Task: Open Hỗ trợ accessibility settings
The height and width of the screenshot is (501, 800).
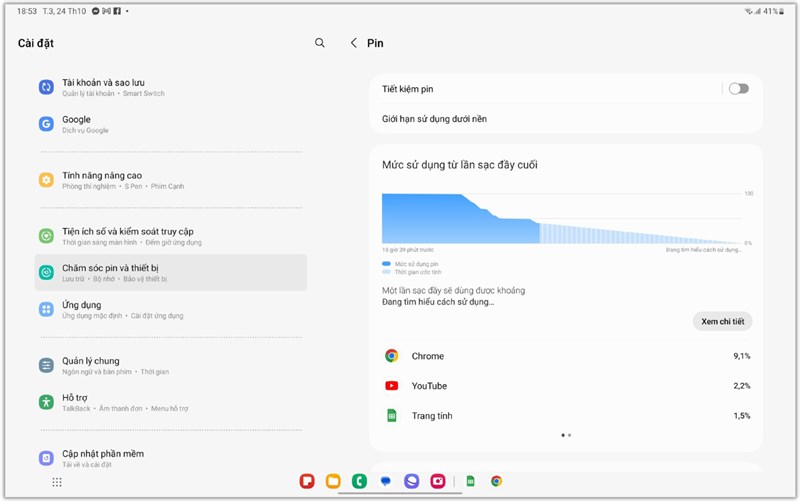Action: tap(171, 403)
